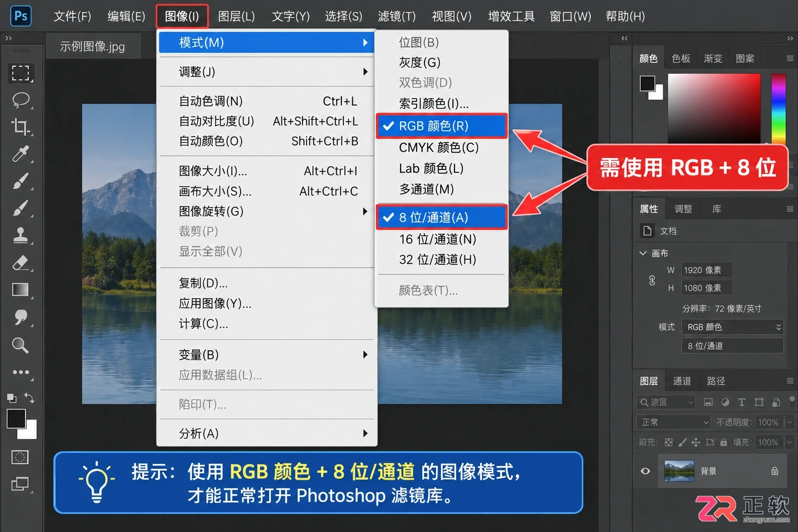This screenshot has height=532, width=798.
Task: Select the Smudge tool in toolbar
Action: pos(21,317)
